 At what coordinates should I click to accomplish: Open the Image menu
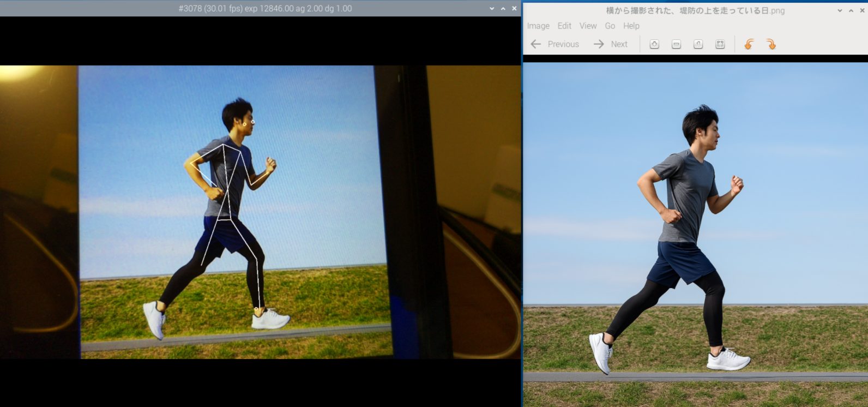pos(538,26)
